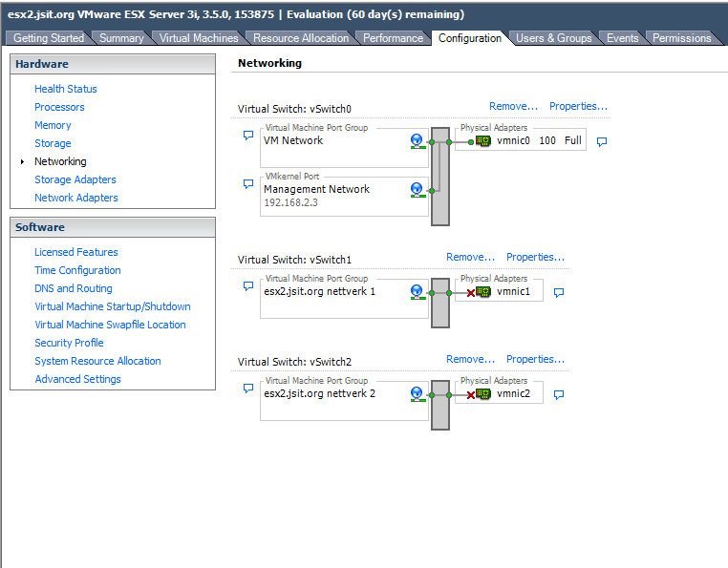Screen dimensions: 728x568
Task: Open Health Status in Hardware panel
Action: click(x=66, y=89)
